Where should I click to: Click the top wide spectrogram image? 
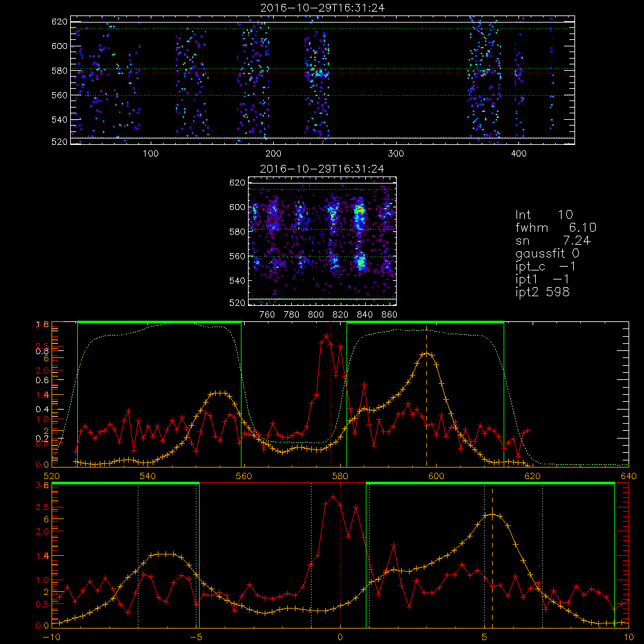pos(323,80)
